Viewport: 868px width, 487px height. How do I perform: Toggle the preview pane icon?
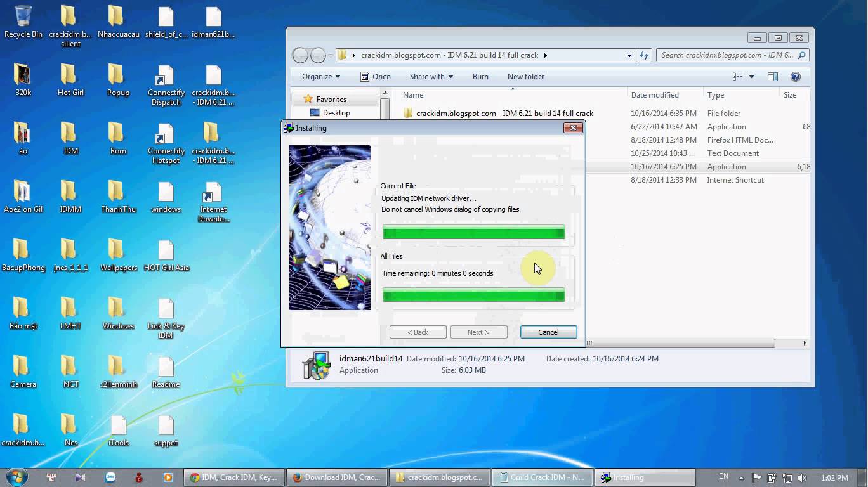point(772,77)
